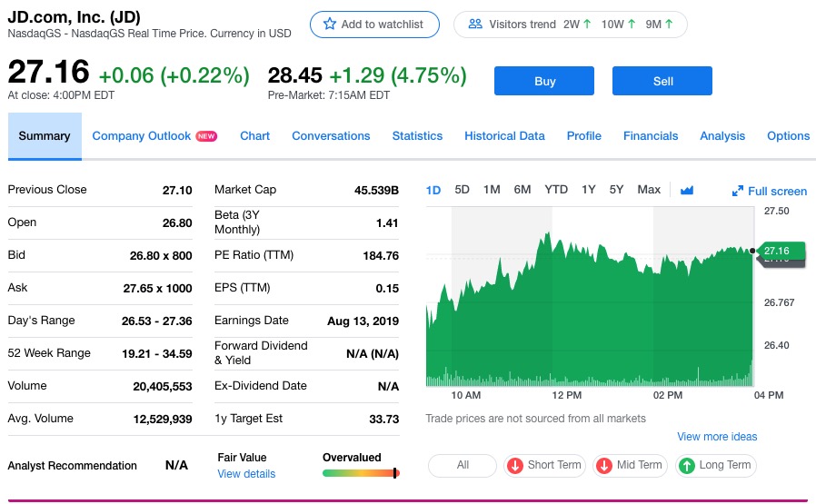Click the Bid value 26.80 x 800
The height and width of the screenshot is (504, 816).
pos(161,256)
